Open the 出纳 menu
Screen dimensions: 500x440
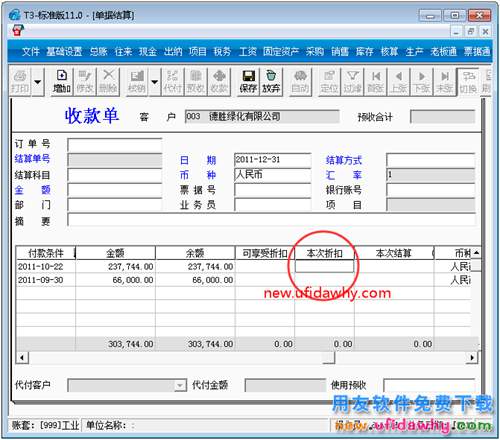click(173, 51)
